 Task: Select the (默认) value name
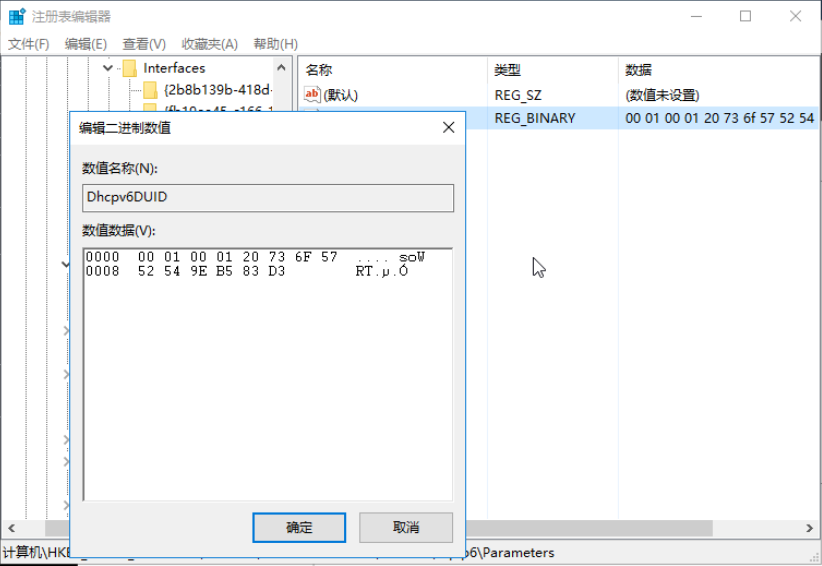click(341, 95)
